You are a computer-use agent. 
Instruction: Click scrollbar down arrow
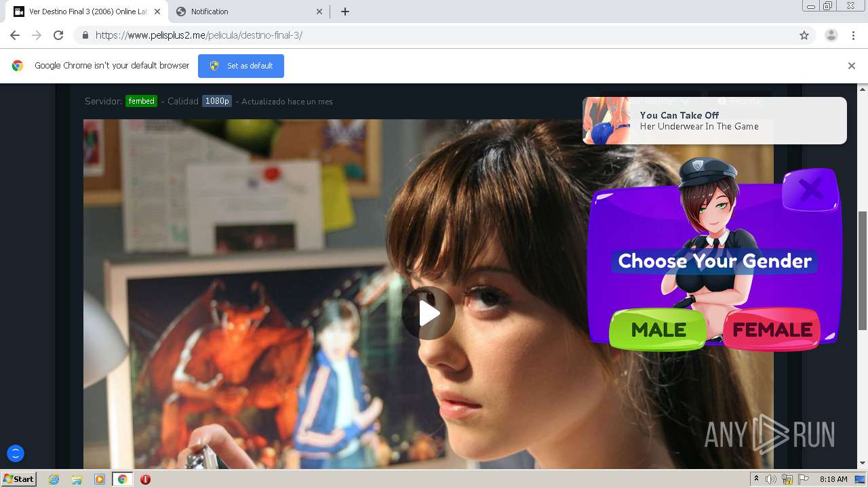click(x=863, y=464)
